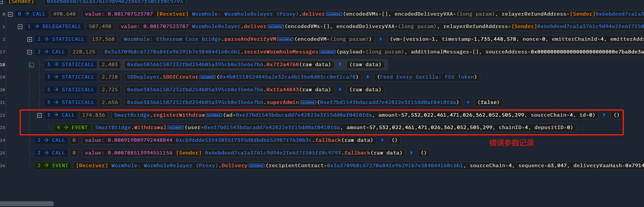Click (raw data) return of 0x7f2a4768 call
The width and height of the screenshot is (644, 207).
pos(365,65)
